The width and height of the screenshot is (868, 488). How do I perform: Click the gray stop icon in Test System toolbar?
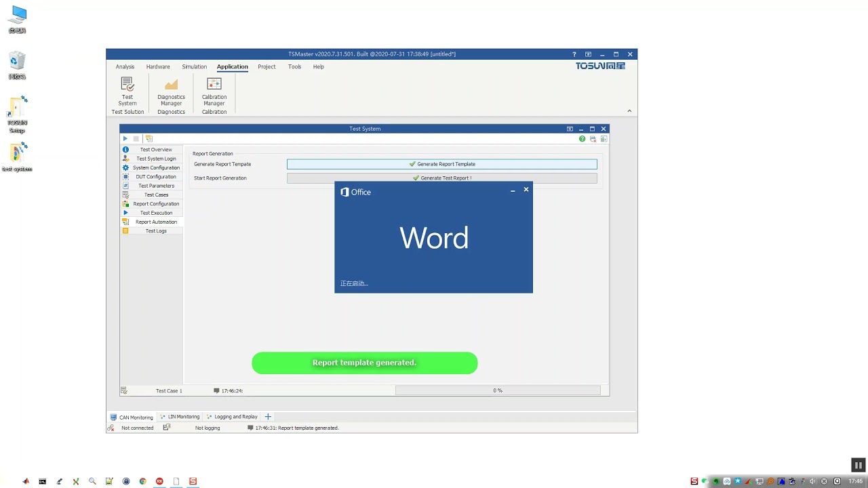[136, 138]
